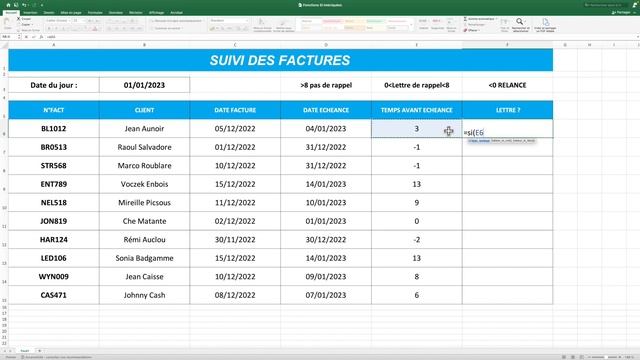
Task: Select the cell BL1012
Action: coord(53,129)
